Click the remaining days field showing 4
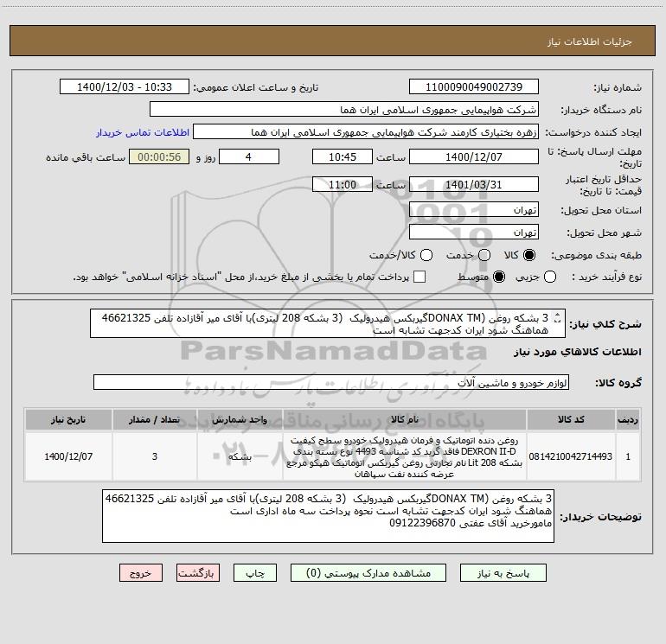This screenshot has height=644, width=666. click(249, 156)
